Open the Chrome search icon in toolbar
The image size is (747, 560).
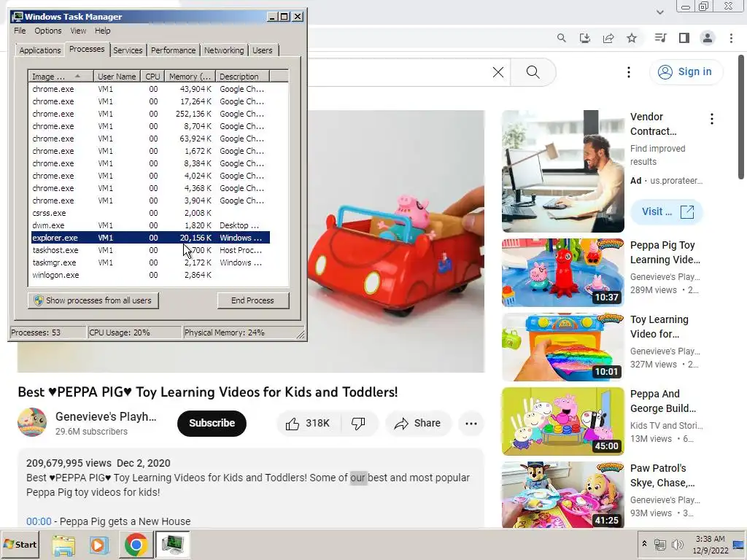click(561, 38)
